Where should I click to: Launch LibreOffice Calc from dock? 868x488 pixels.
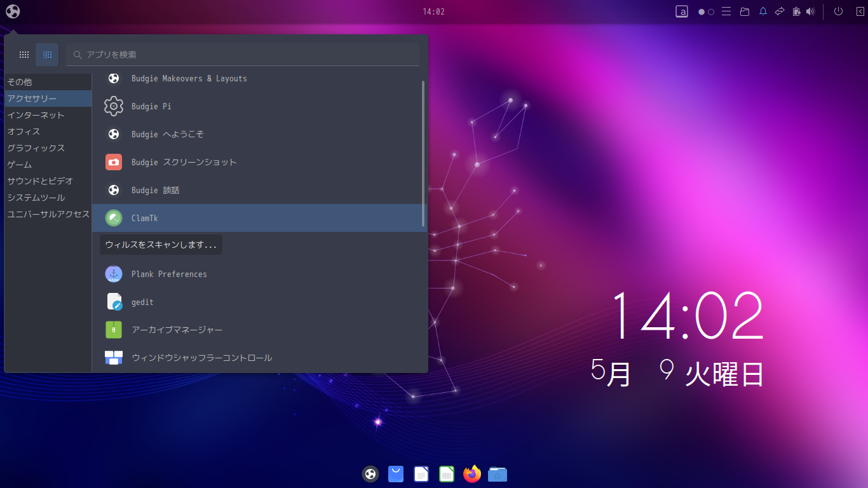point(447,474)
